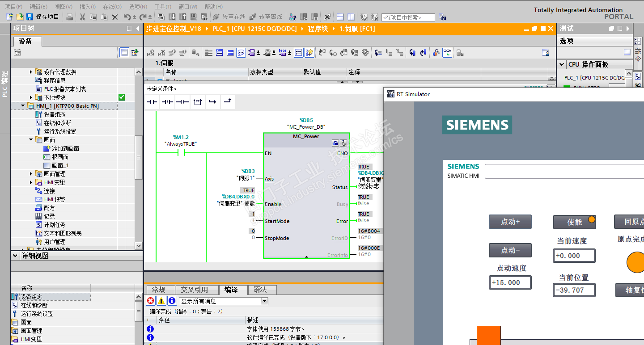Insert a normally closed contact
The height and width of the screenshot is (345, 644).
click(x=167, y=102)
